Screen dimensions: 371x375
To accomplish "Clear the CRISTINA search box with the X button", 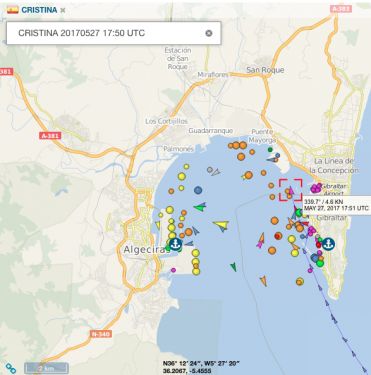I will (209, 33).
